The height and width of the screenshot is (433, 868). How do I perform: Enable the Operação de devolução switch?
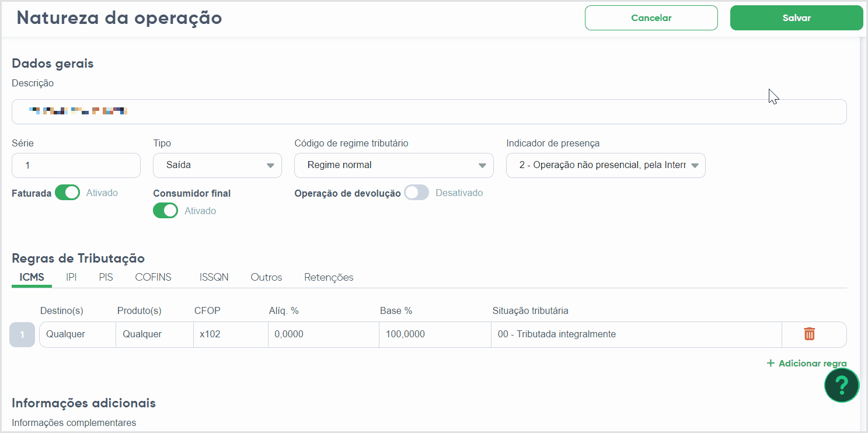[x=416, y=193]
